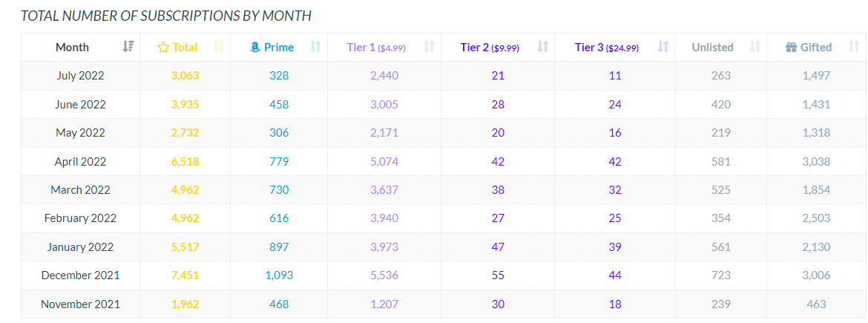Click the sort arrows for Tier 1
The width and height of the screenshot is (868, 323).
pyautogui.click(x=430, y=47)
